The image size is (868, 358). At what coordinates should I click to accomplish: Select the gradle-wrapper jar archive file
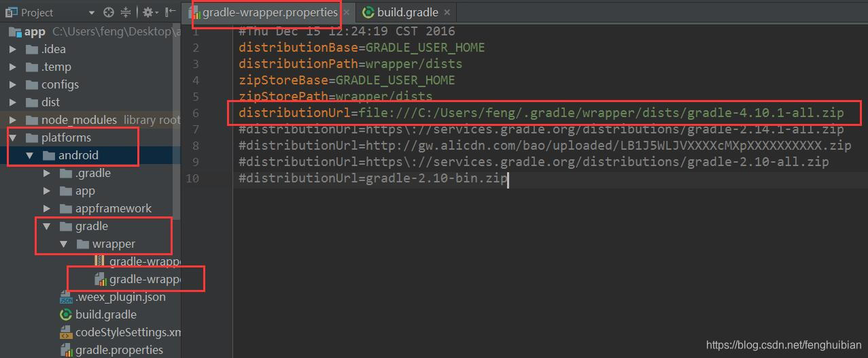click(x=91, y=261)
